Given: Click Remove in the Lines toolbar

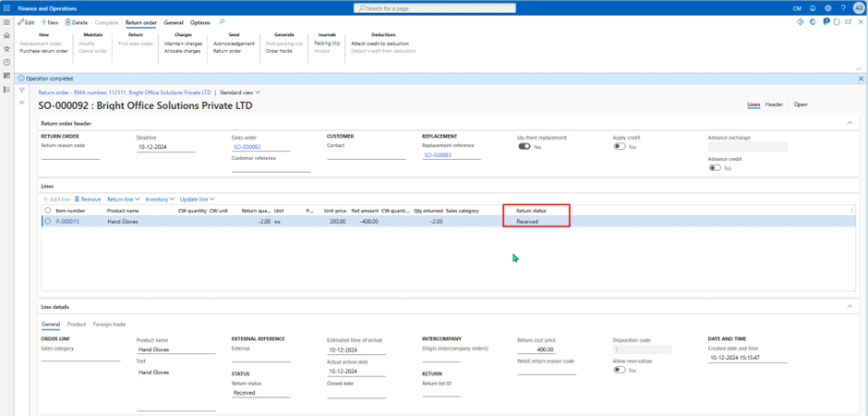Looking at the screenshot, I should (88, 199).
